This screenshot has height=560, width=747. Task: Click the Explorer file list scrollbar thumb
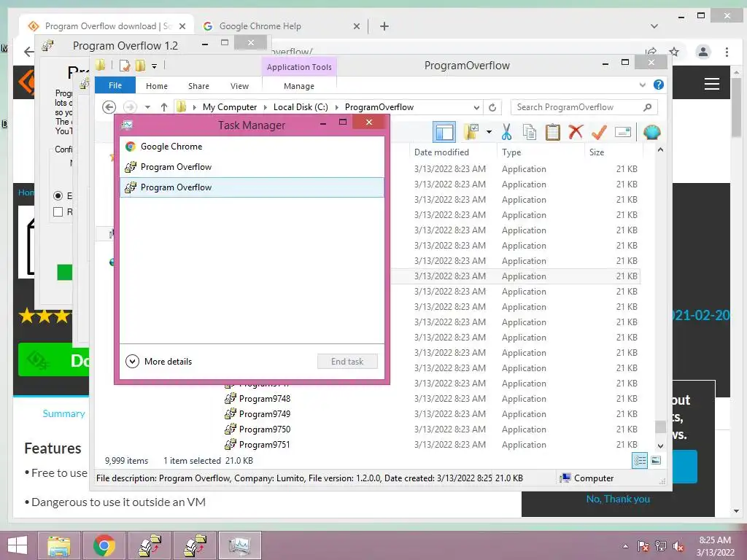[660, 427]
